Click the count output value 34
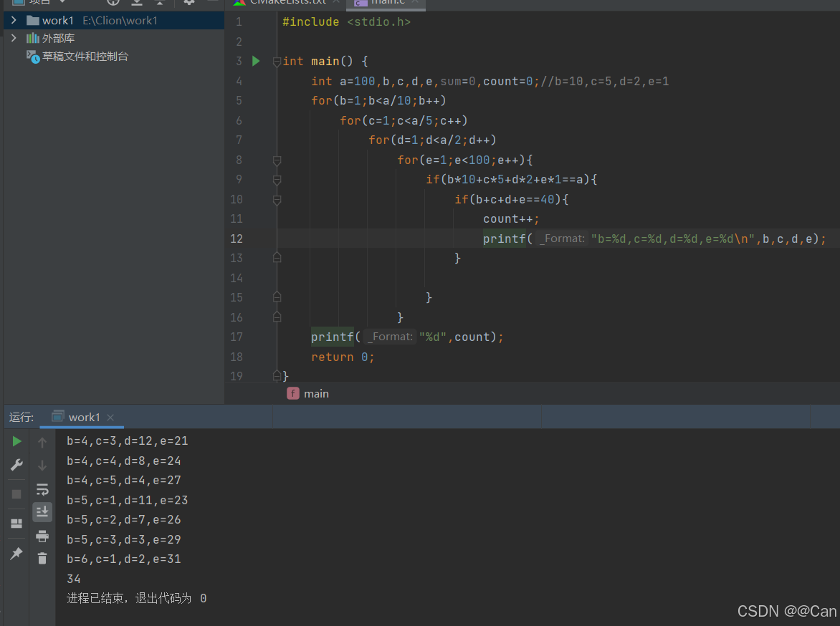The width and height of the screenshot is (840, 626). [73, 579]
